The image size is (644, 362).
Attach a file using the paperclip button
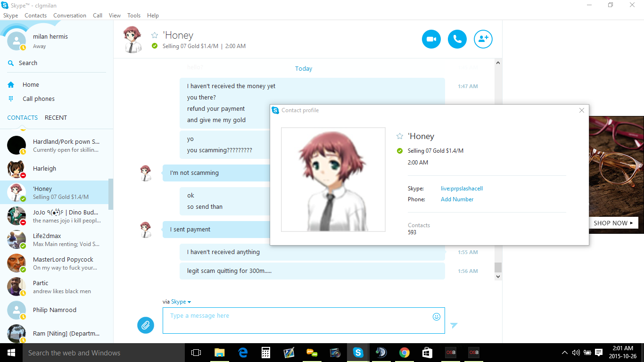[146, 325]
